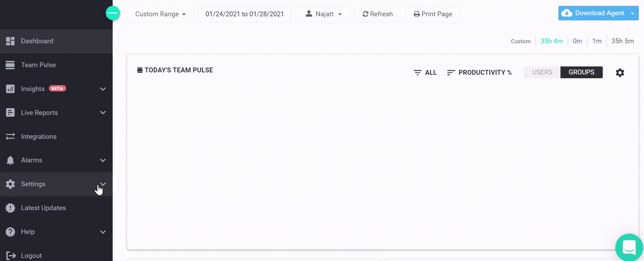Click the Integrations arrows icon
Image resolution: width=644 pixels, height=261 pixels.
click(10, 136)
